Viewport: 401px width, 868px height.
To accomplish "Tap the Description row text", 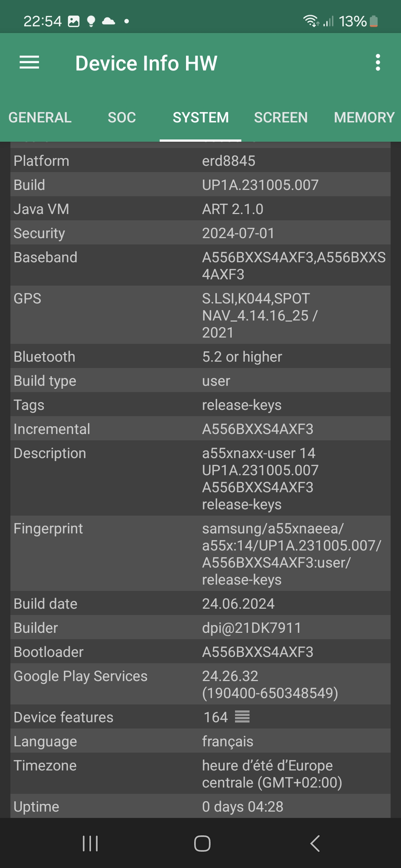I will tap(260, 479).
